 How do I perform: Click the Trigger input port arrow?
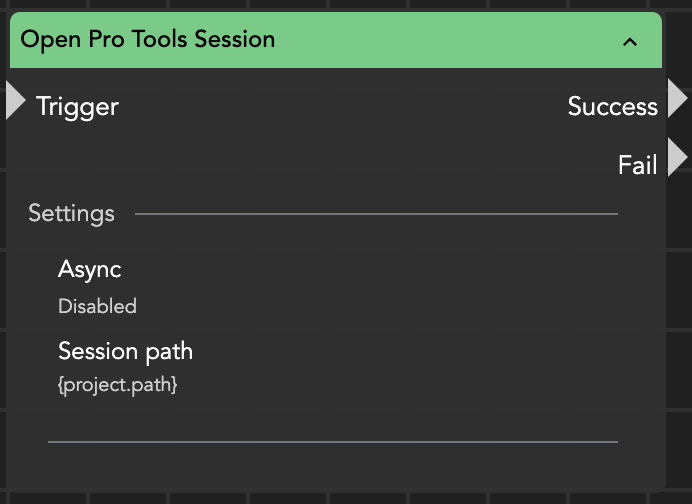[x=14, y=101]
